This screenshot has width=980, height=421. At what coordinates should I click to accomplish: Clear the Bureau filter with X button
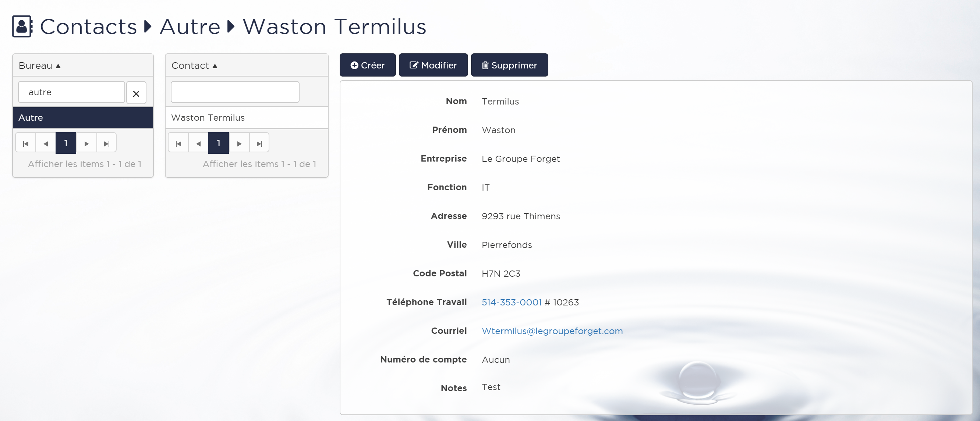tap(136, 93)
